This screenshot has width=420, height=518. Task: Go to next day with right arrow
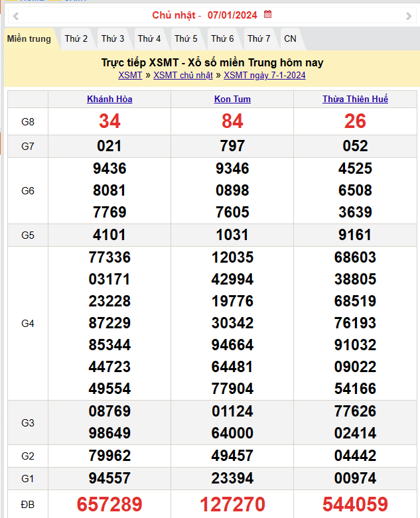[x=409, y=15]
